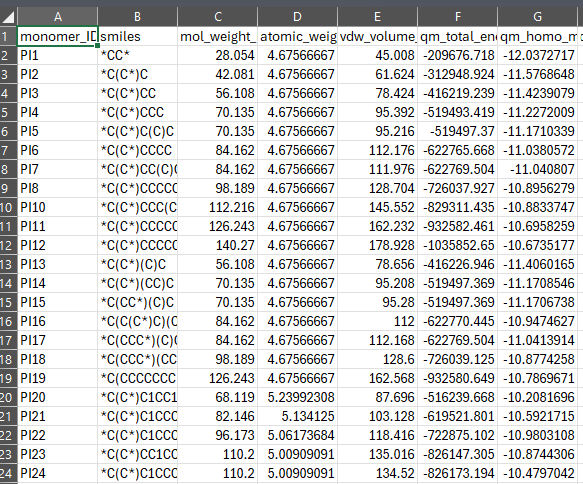Select cell with value 112.216
The width and height of the screenshot is (583, 484).
[x=218, y=207]
